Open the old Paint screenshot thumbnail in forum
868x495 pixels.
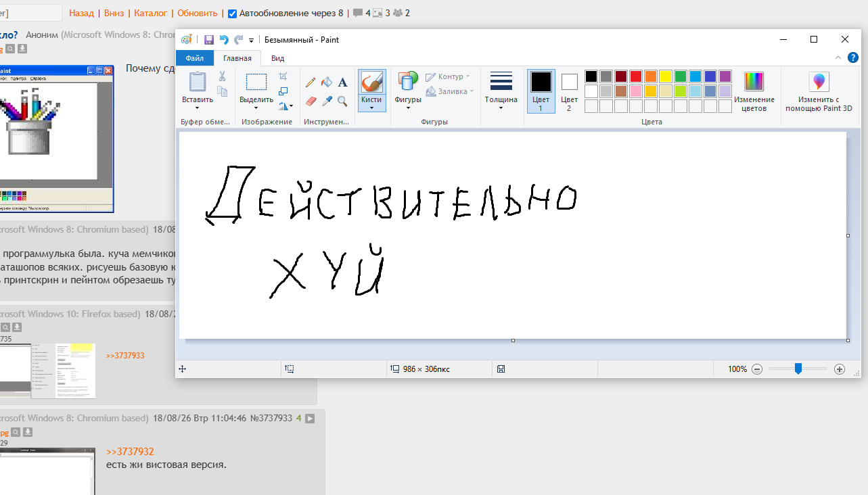pos(57,139)
